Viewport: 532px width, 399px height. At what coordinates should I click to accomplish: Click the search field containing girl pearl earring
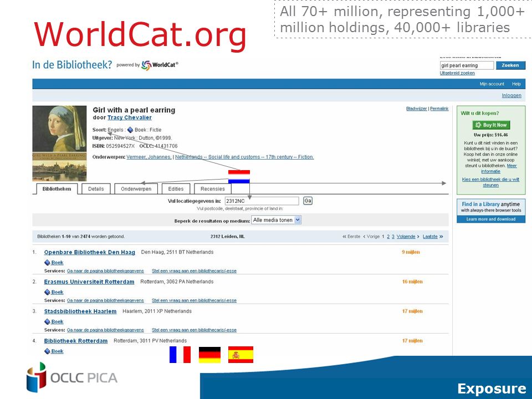[467, 65]
